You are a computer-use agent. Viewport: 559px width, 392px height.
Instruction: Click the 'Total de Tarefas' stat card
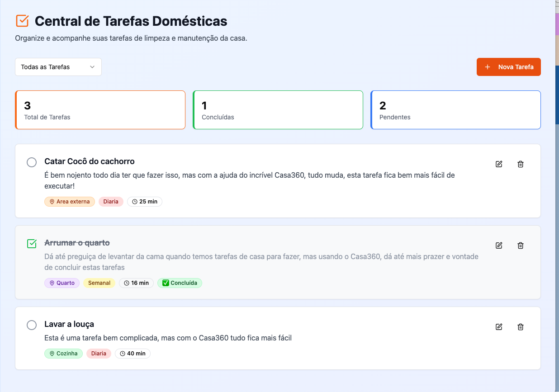pos(100,110)
